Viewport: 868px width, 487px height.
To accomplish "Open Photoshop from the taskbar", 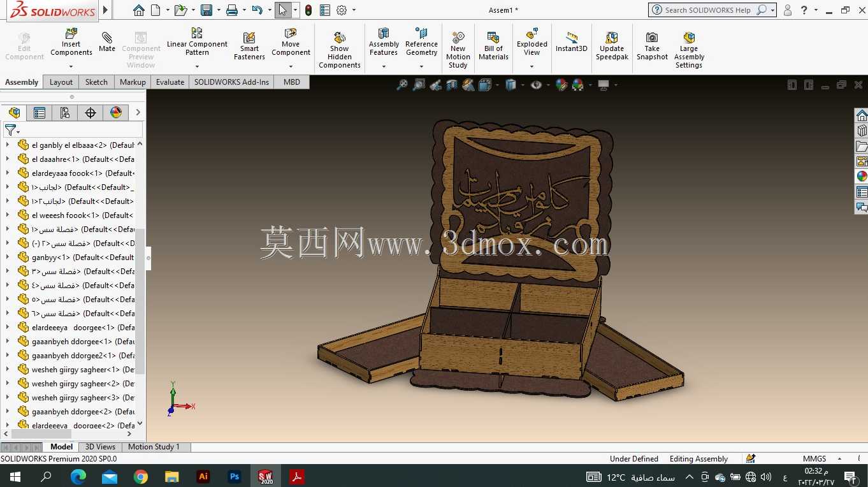I will click(235, 476).
